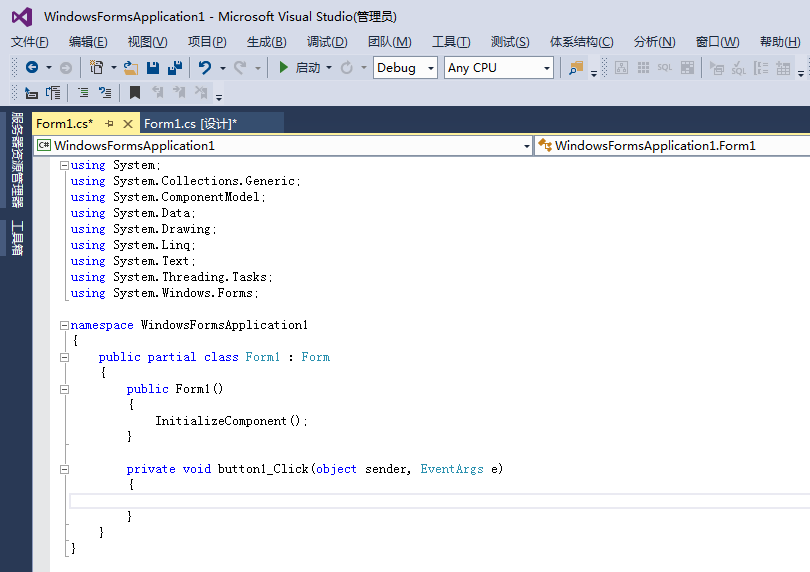The height and width of the screenshot is (572, 810).
Task: Collapse the using directives region
Action: tap(65, 165)
